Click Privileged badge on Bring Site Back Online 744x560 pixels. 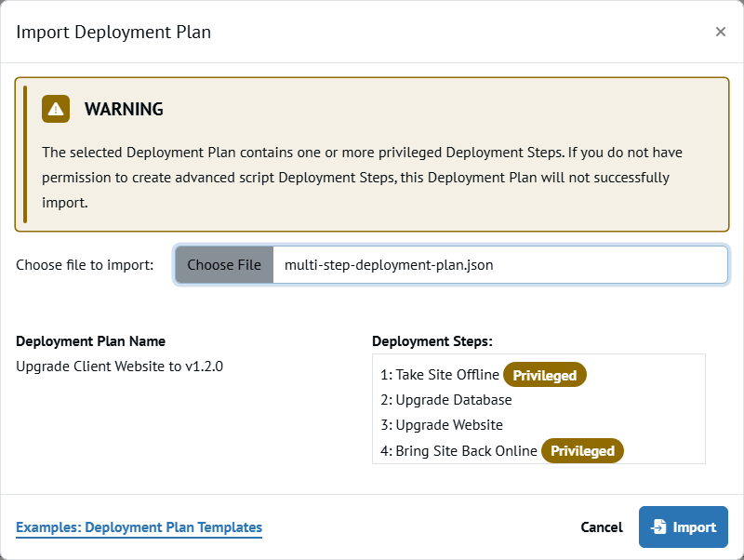(583, 451)
